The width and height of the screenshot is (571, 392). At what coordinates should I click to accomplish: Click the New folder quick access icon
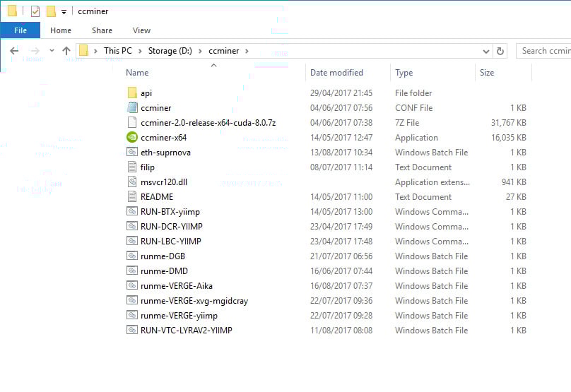[51, 11]
